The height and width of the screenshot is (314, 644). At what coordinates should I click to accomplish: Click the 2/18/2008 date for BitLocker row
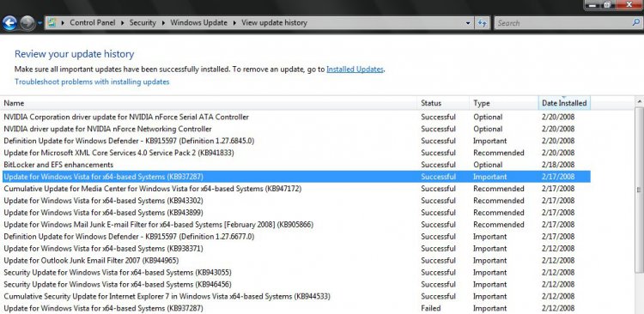tap(558, 165)
